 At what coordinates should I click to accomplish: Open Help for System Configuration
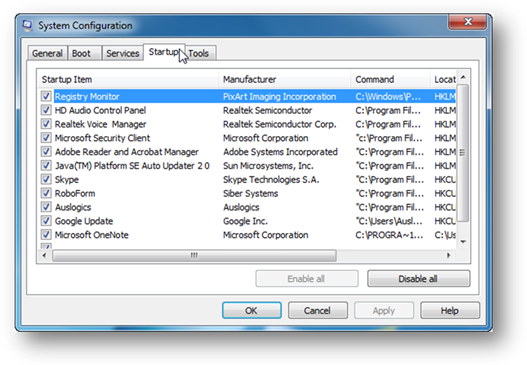[450, 310]
